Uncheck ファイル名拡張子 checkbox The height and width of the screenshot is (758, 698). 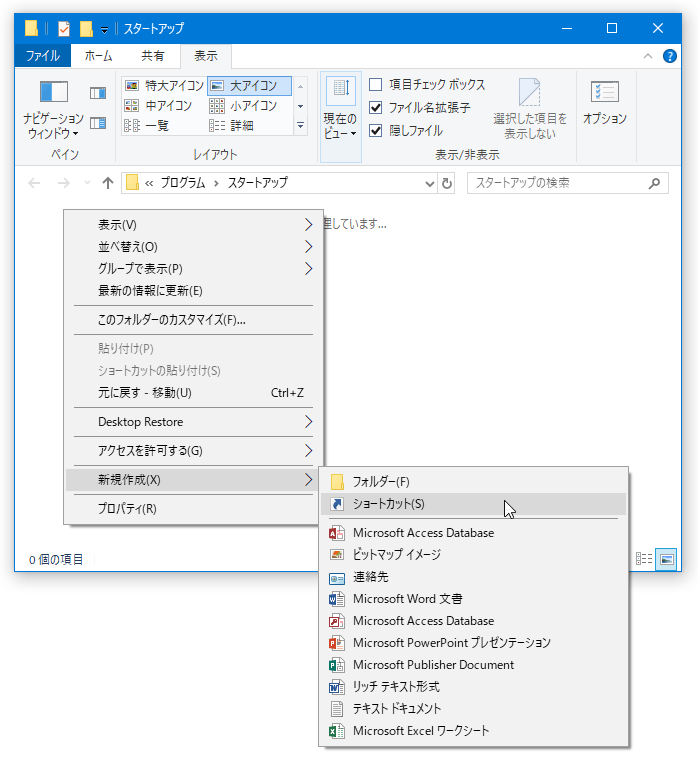coord(376,107)
